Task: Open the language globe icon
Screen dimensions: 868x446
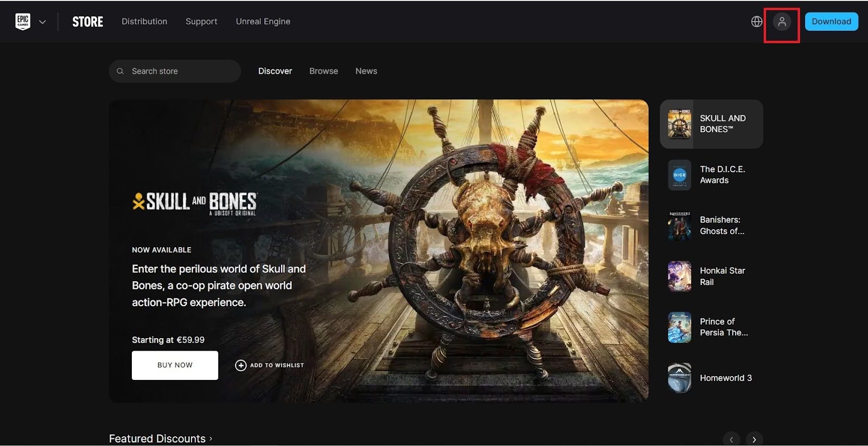Action: pyautogui.click(x=757, y=22)
